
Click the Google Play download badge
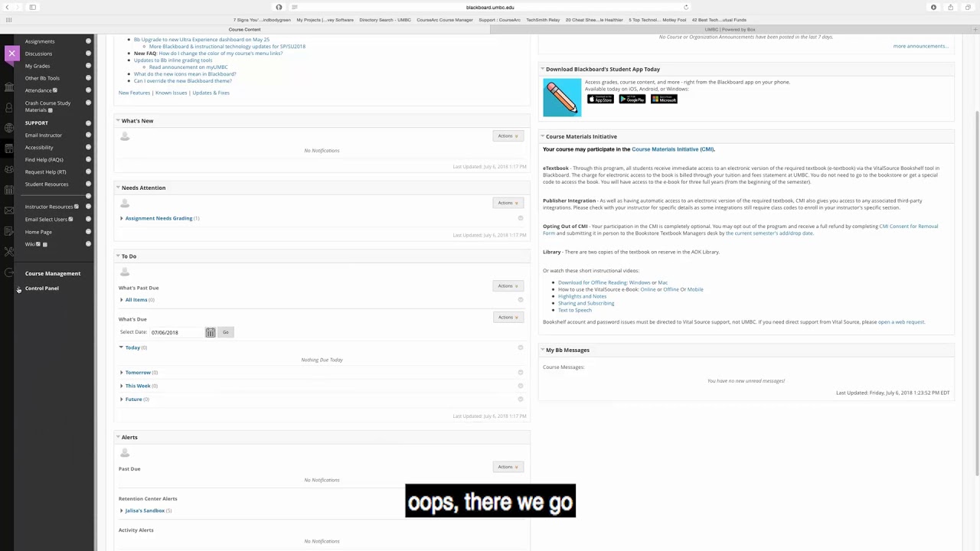coord(632,99)
